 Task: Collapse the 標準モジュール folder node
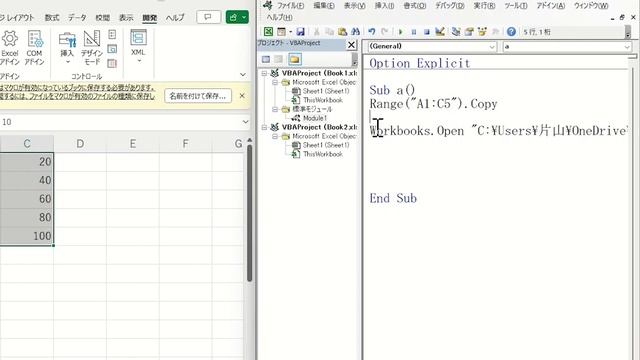pyautogui.click(x=275, y=109)
